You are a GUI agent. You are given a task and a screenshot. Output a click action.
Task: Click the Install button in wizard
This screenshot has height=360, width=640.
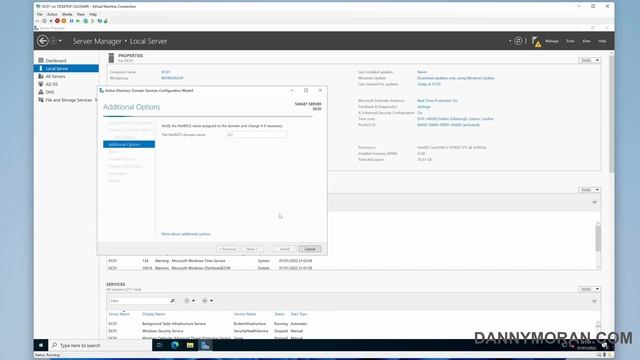tap(284, 249)
